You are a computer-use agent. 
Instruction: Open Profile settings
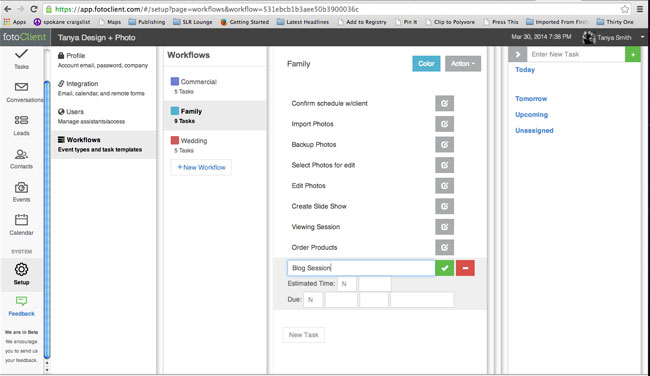pos(103,60)
